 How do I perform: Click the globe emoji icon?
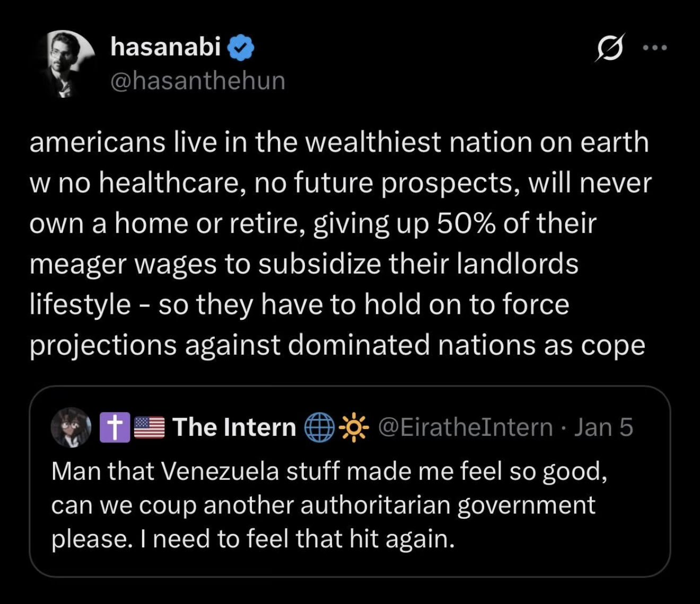point(319,427)
